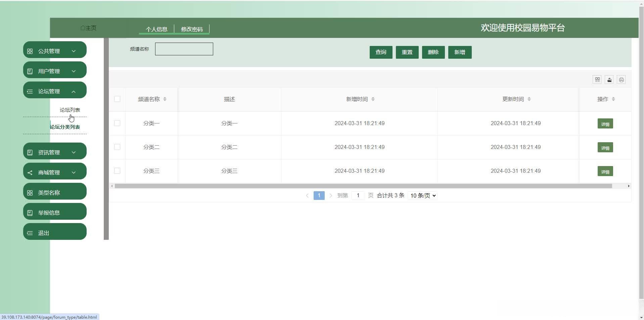
Task: Toggle the select-all header checkbox
Action: [117, 99]
